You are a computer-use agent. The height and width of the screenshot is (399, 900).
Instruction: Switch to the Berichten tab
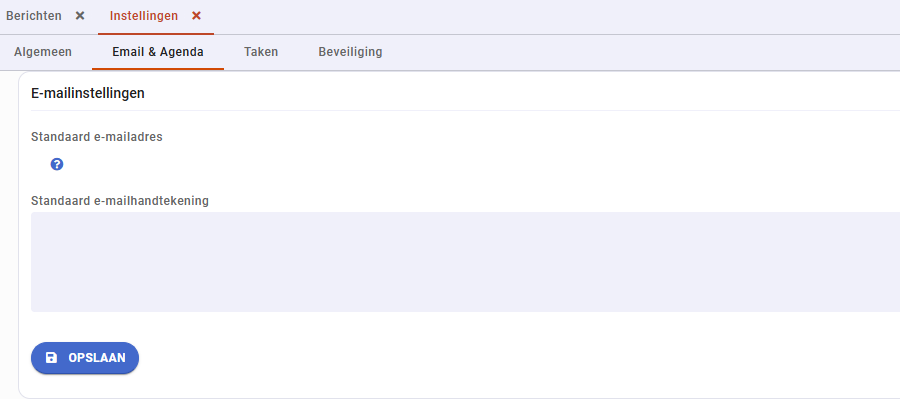point(34,16)
